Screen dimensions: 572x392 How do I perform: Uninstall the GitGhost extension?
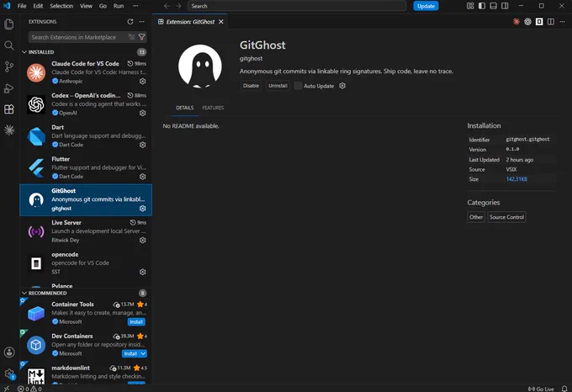278,86
